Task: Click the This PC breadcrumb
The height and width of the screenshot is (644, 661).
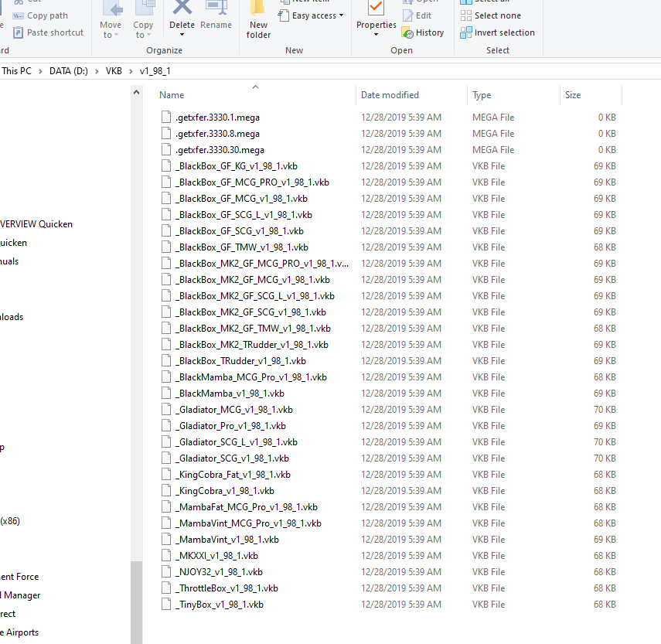Action: (x=16, y=71)
